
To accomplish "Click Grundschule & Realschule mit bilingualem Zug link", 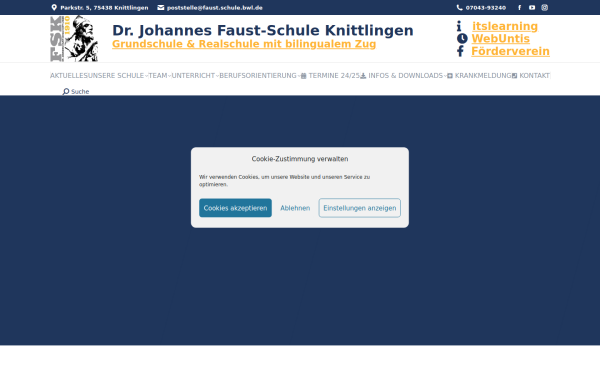I will tap(244, 44).
